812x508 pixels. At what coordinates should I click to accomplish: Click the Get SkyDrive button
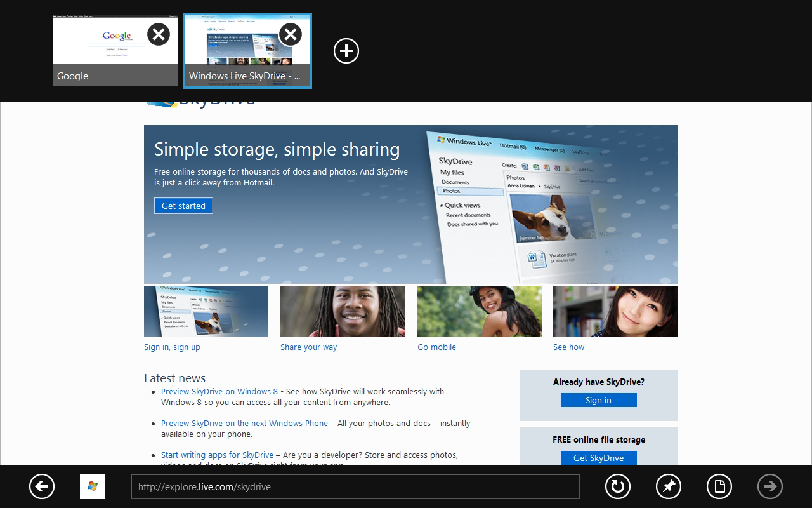(x=598, y=458)
